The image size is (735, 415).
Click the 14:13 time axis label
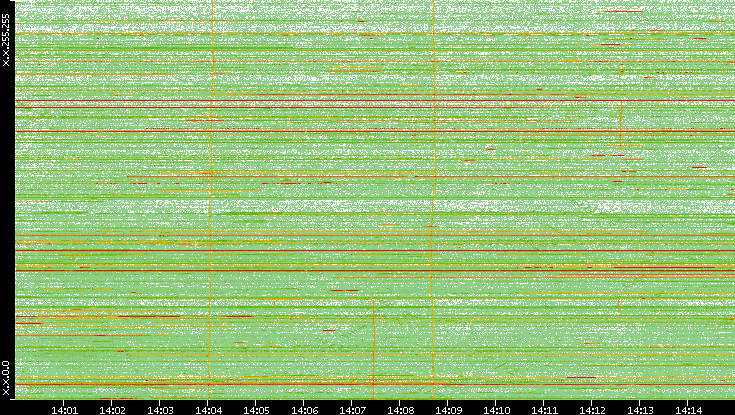pyautogui.click(x=640, y=410)
